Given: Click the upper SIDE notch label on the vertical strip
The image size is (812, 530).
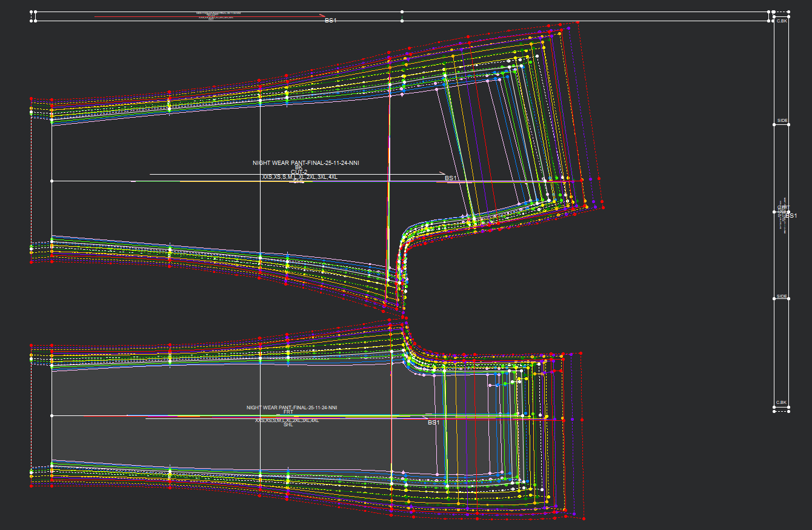Looking at the screenshot, I should coord(782,121).
